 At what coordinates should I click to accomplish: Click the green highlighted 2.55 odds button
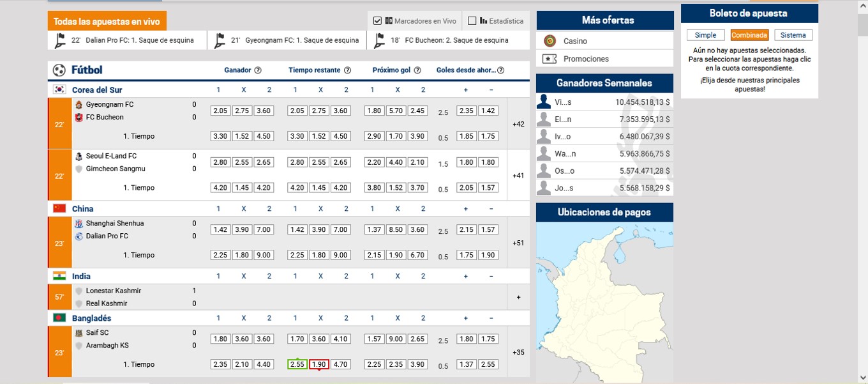tap(297, 364)
